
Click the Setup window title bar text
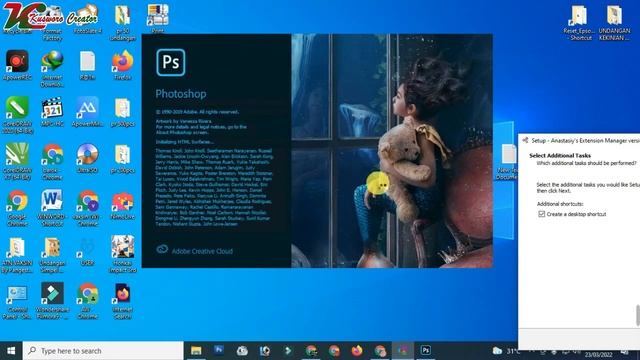[585, 140]
